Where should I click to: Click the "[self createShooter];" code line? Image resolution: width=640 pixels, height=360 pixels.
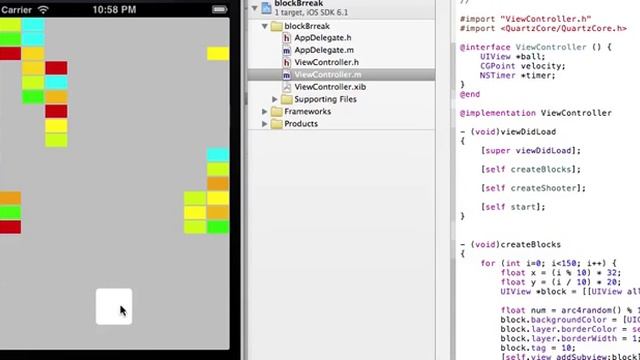(533, 188)
